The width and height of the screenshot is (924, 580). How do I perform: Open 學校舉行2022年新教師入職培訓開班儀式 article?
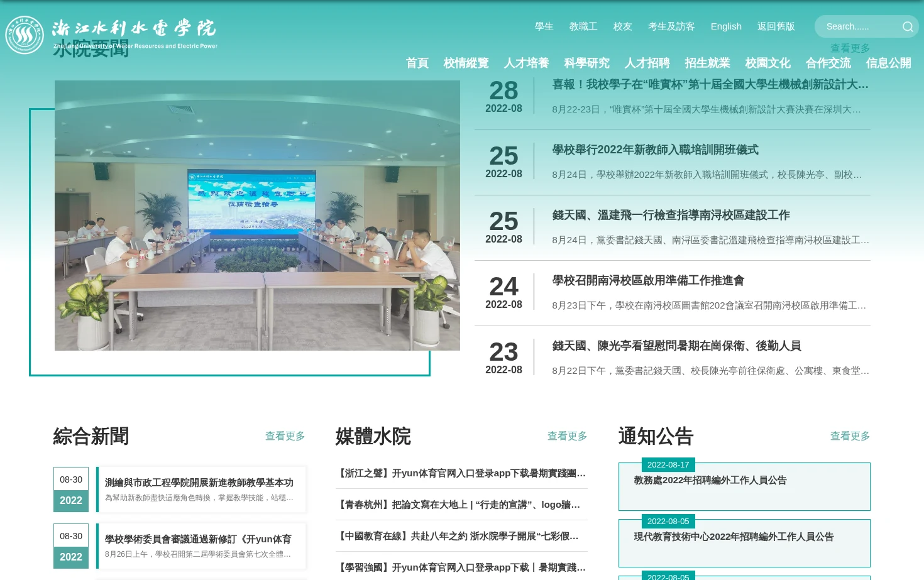coord(655,150)
